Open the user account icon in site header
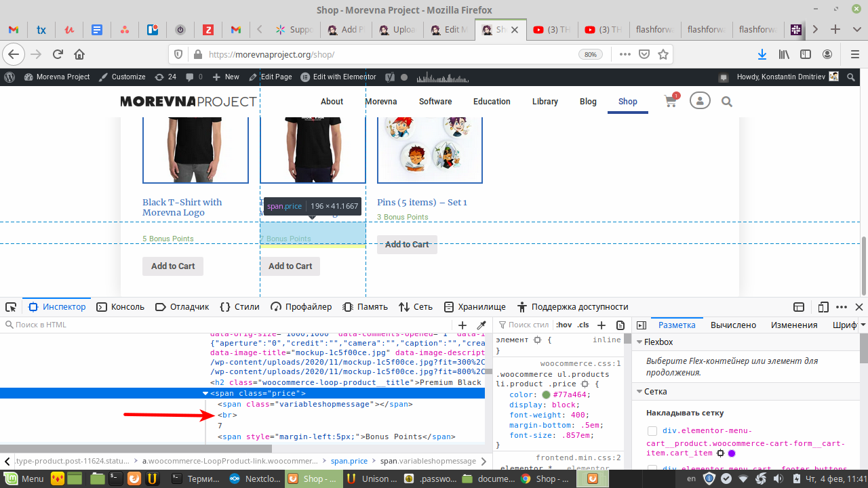Image resolution: width=868 pixels, height=488 pixels. [699, 101]
